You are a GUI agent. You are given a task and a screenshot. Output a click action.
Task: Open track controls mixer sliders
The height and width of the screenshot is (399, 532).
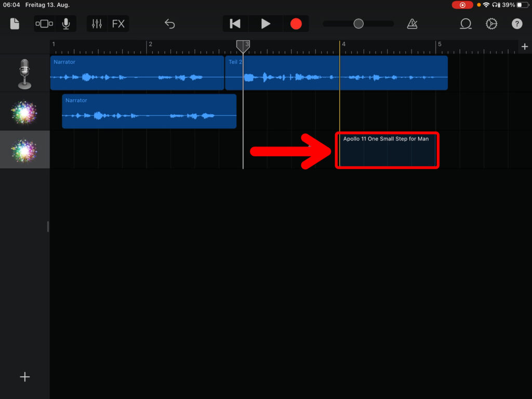pos(97,24)
